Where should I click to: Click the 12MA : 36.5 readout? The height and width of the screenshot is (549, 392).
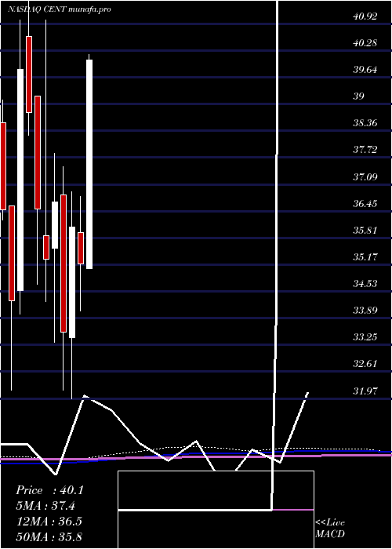(49, 521)
